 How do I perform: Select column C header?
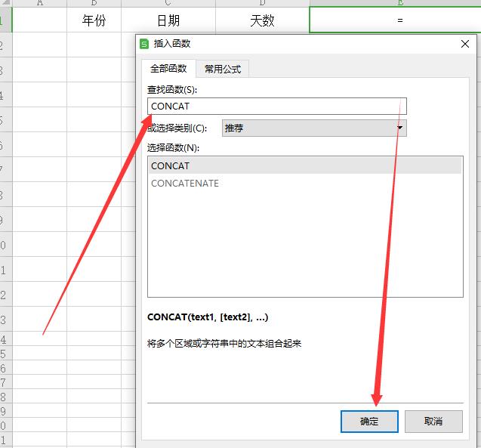coord(168,4)
